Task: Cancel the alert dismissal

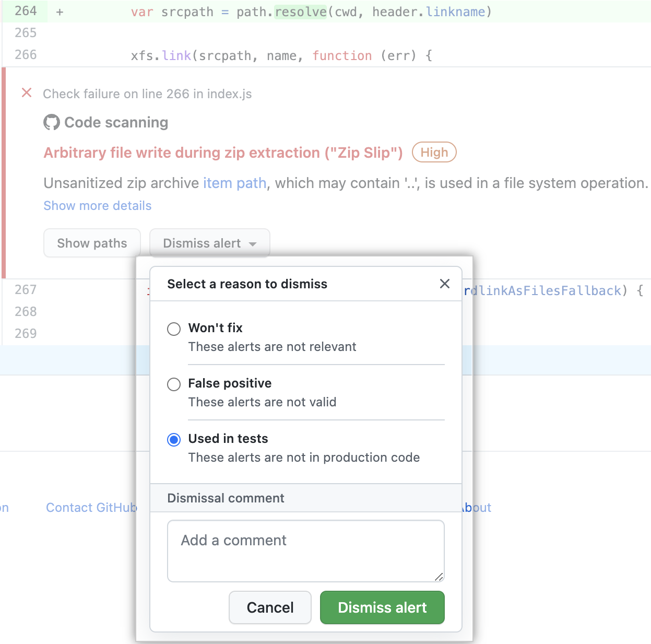Action: point(270,607)
